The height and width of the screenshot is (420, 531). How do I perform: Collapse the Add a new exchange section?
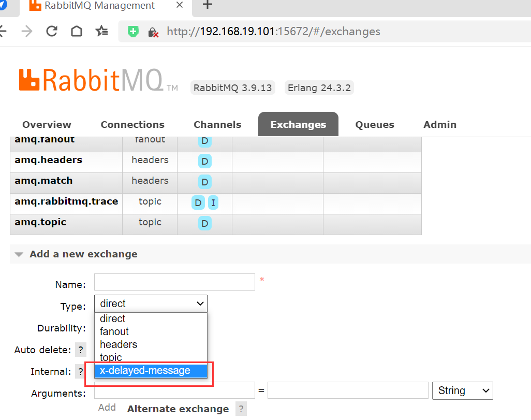[83, 254]
